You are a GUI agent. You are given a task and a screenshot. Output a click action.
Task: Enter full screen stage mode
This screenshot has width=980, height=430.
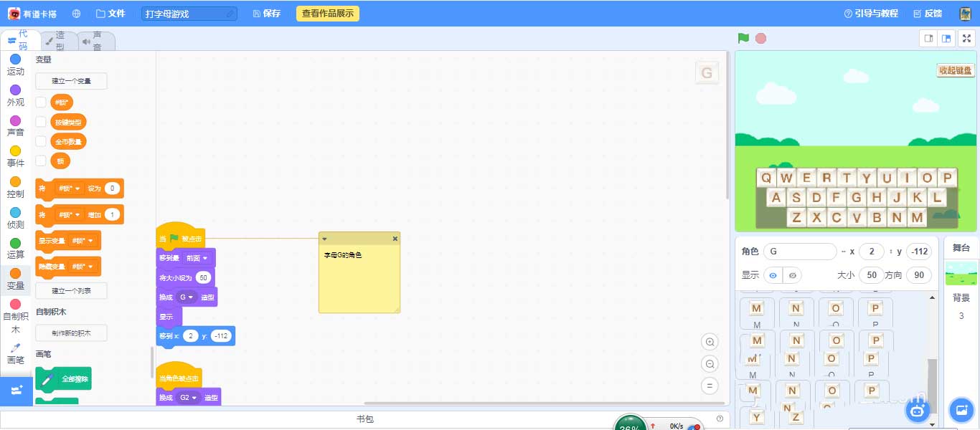(x=966, y=39)
